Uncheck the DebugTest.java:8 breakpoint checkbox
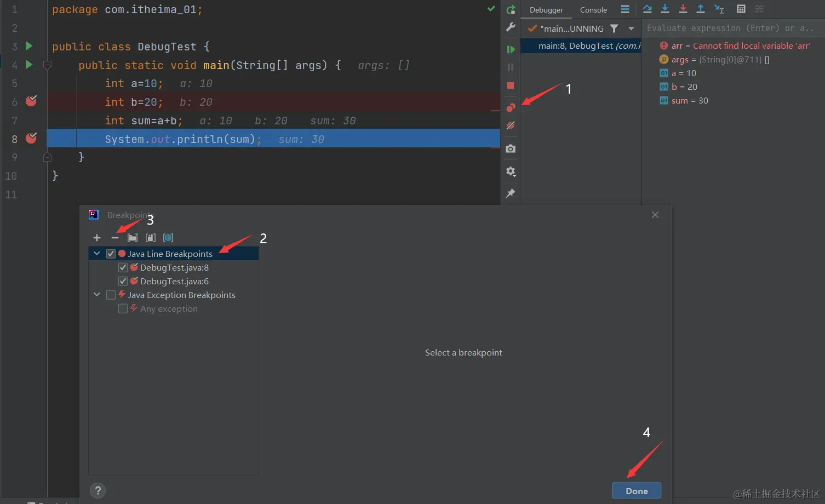 click(123, 267)
